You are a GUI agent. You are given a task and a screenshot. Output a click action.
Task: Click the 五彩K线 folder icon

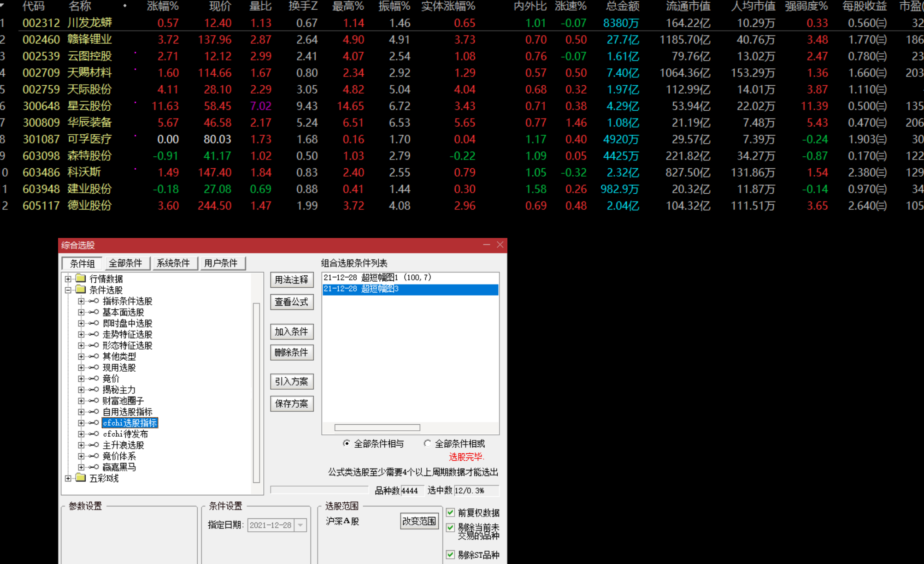pyautogui.click(x=81, y=478)
